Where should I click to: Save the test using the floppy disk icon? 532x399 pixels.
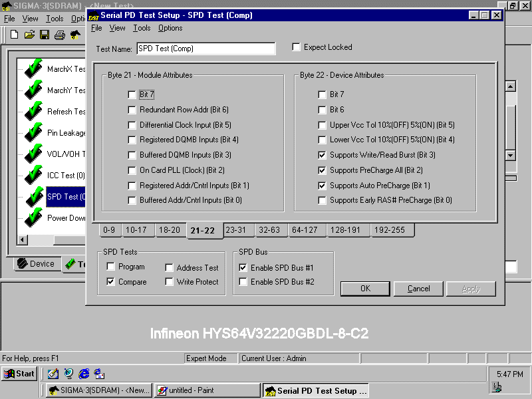point(43,35)
